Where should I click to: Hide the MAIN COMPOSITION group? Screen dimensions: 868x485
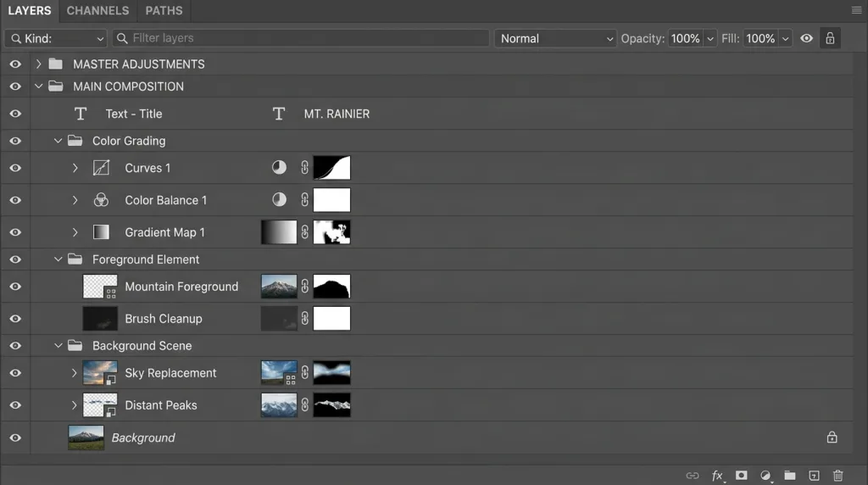15,86
